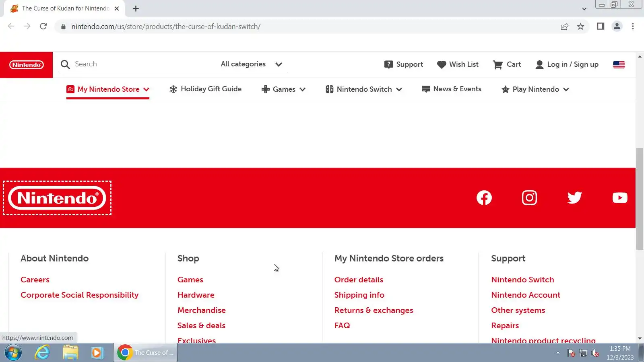Open the Support question mark icon
Image resolution: width=644 pixels, height=362 pixels.
pos(388,64)
